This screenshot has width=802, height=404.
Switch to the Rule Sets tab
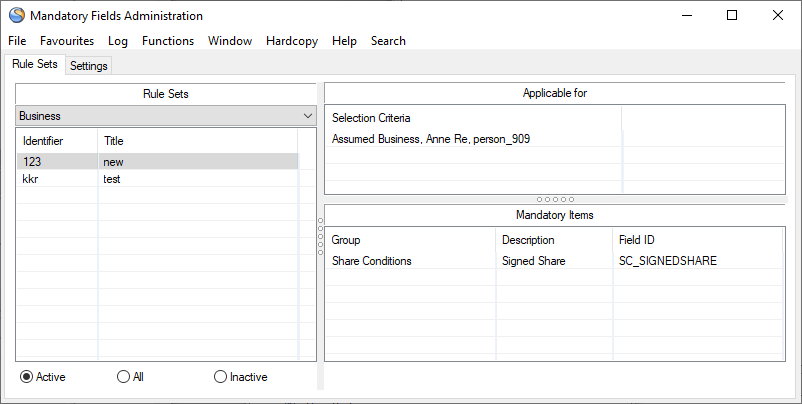pyautogui.click(x=34, y=65)
